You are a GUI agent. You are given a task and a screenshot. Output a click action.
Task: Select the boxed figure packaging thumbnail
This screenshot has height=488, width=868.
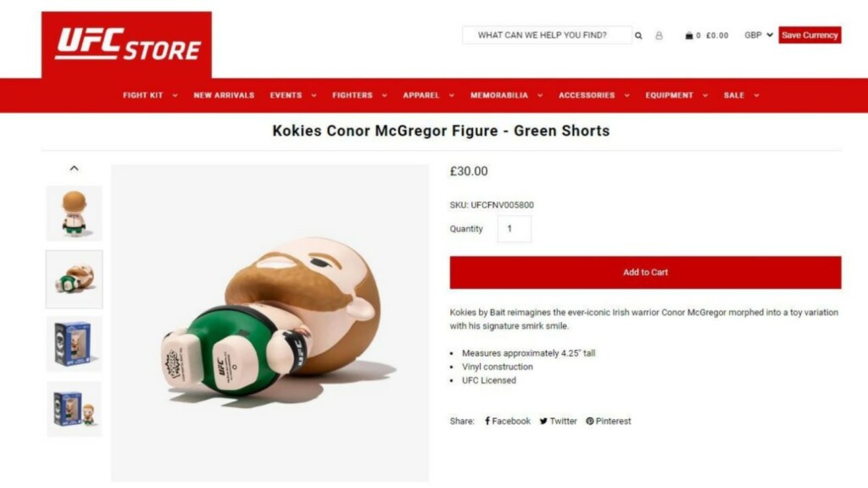pyautogui.click(x=75, y=344)
